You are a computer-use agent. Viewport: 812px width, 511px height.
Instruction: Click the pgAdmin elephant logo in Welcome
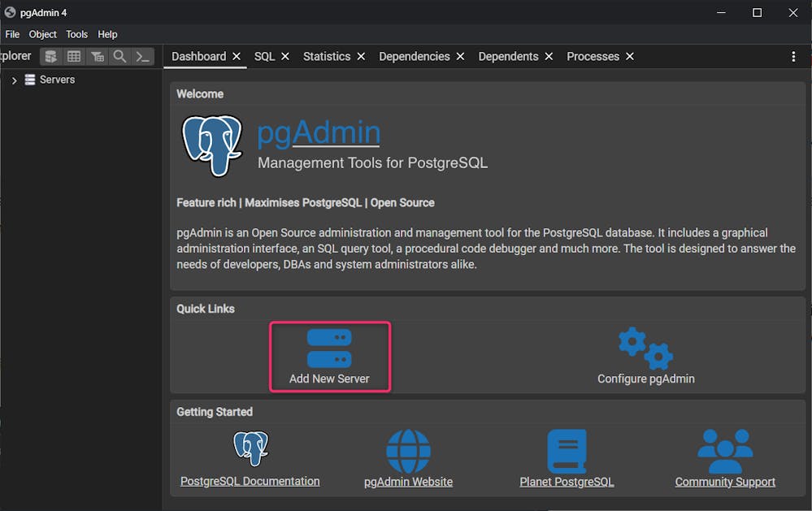tap(212, 145)
